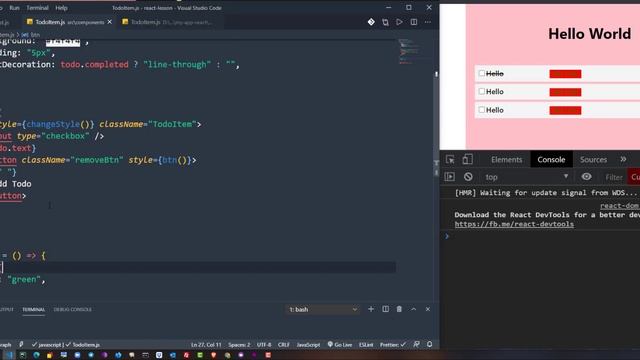Open Git changes icon in editor toolbar
Image resolution: width=640 pixels, height=360 pixels.
(371, 22)
